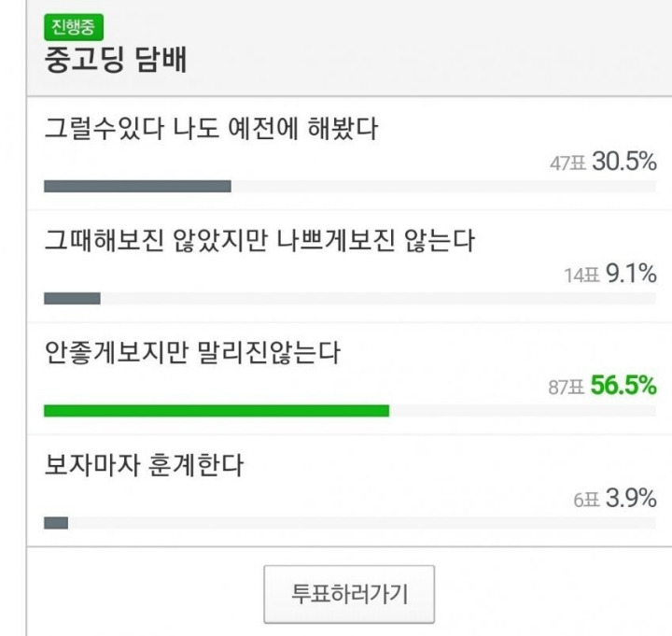Click the small gray 3.9% result bar

click(x=56, y=523)
